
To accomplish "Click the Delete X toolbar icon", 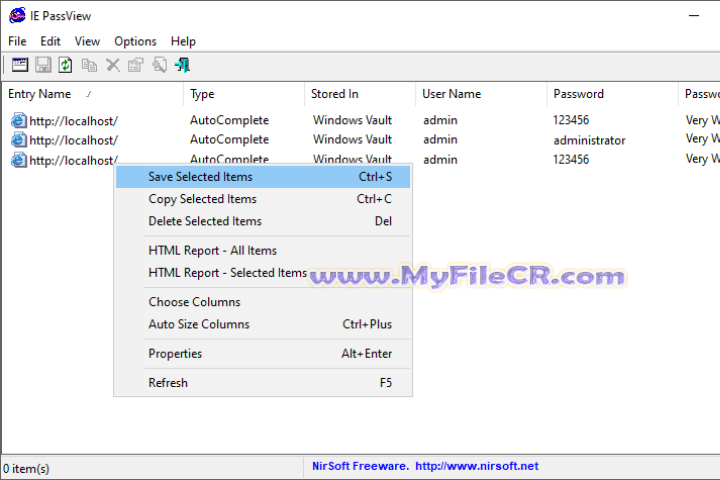I will [x=113, y=65].
